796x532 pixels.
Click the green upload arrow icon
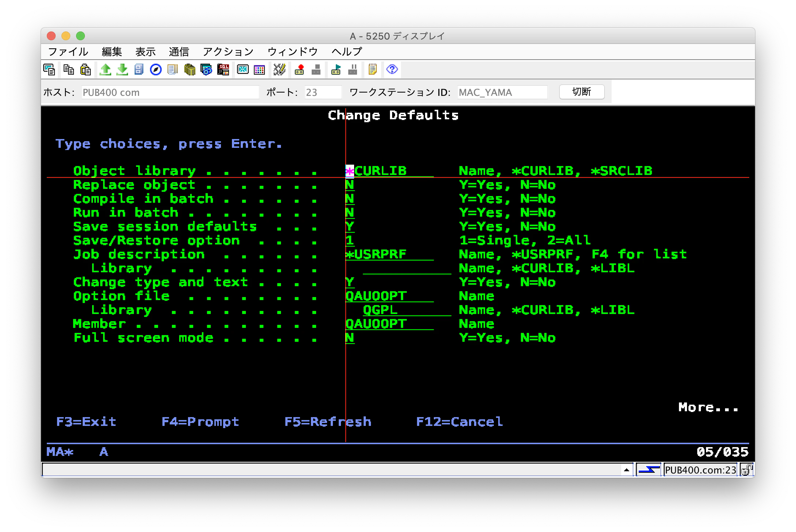(105, 70)
